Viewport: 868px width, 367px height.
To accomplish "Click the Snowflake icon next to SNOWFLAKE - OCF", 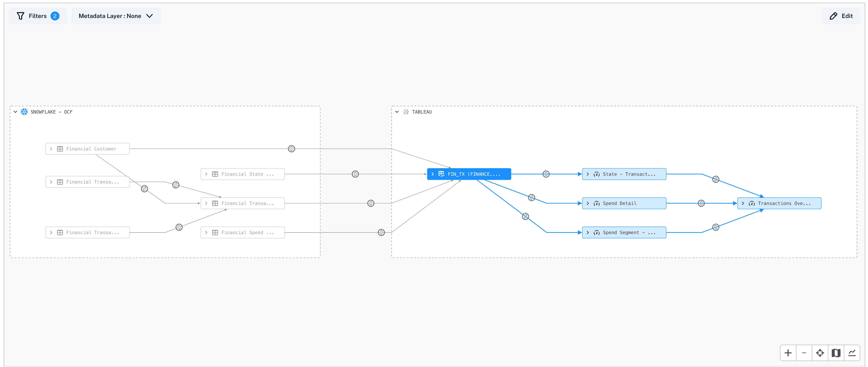I will [24, 112].
